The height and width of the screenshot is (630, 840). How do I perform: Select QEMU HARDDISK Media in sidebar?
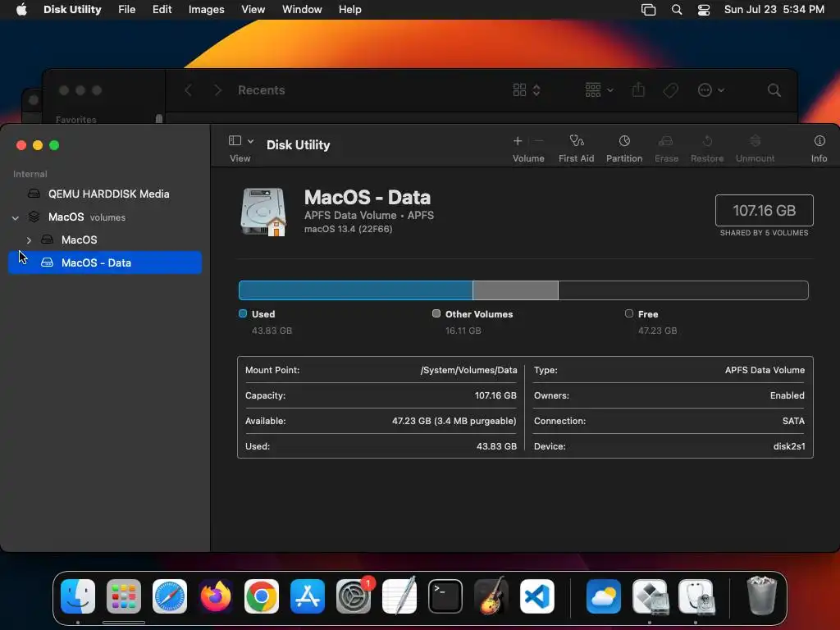pyautogui.click(x=105, y=194)
